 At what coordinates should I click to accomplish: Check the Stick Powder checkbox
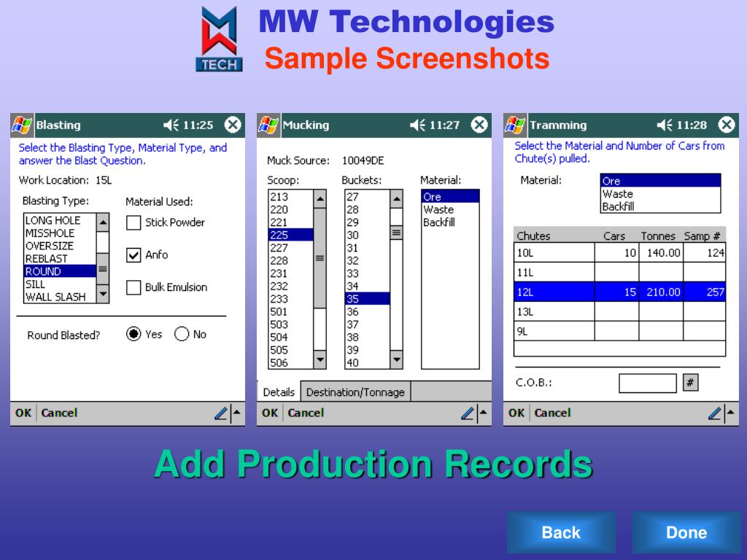click(x=134, y=222)
